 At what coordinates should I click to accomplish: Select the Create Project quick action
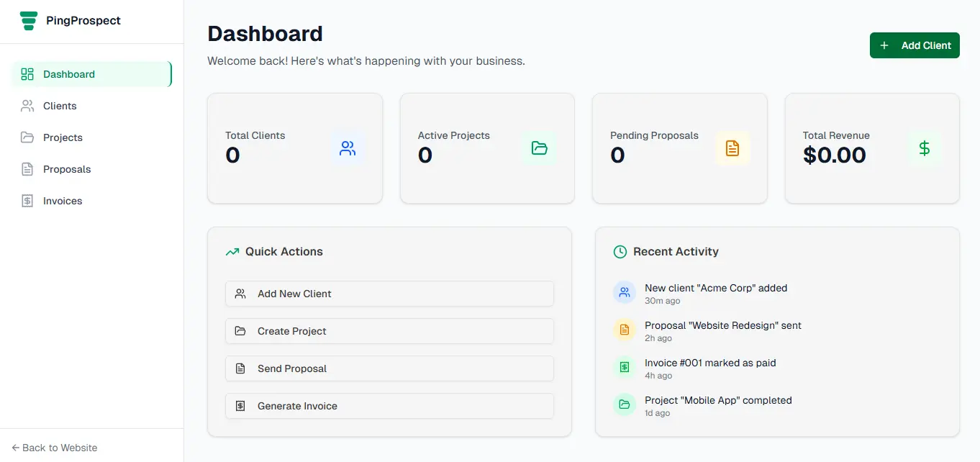(389, 330)
